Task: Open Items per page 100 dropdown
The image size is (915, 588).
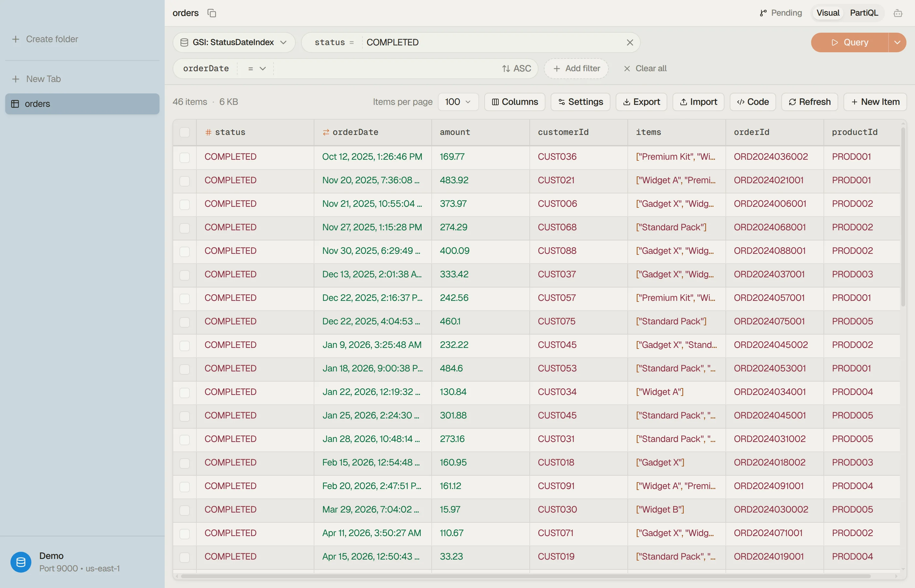Action: (458, 102)
